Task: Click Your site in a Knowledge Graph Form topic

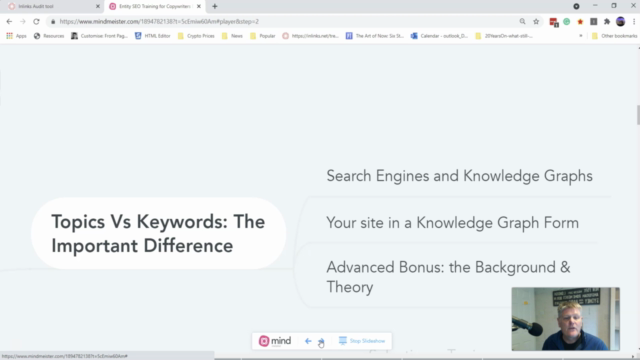Action: click(x=452, y=223)
